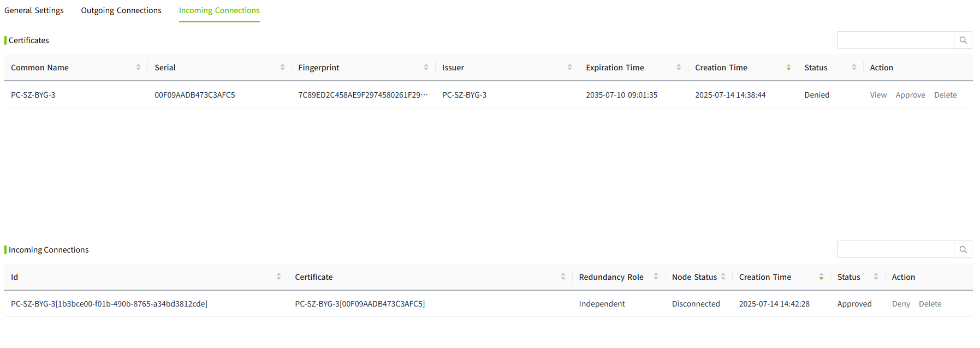Approve the denied PC-SZ-BYG-3 certificate
Screen dimensions: 980x348
click(910, 95)
